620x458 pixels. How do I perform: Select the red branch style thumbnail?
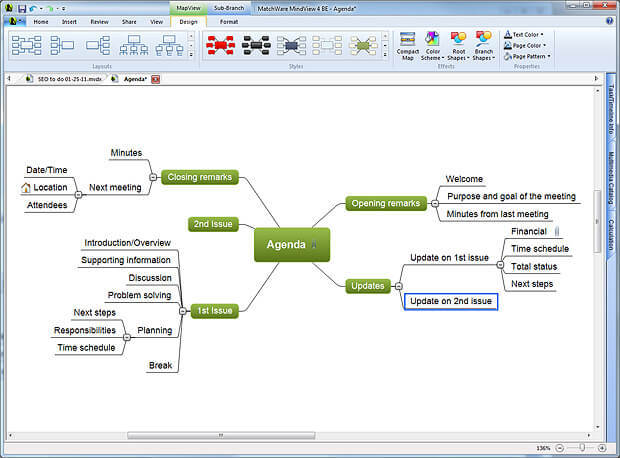click(x=220, y=44)
